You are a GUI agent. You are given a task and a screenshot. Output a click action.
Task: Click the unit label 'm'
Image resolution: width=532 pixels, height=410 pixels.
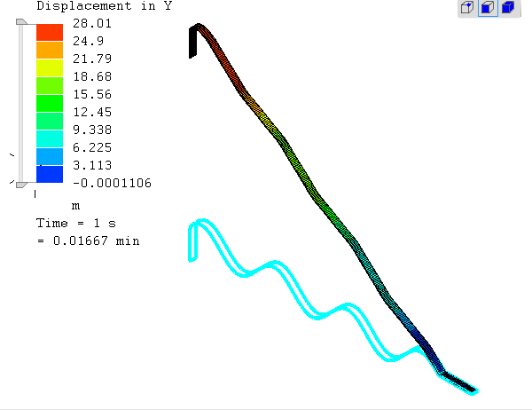click(75, 206)
